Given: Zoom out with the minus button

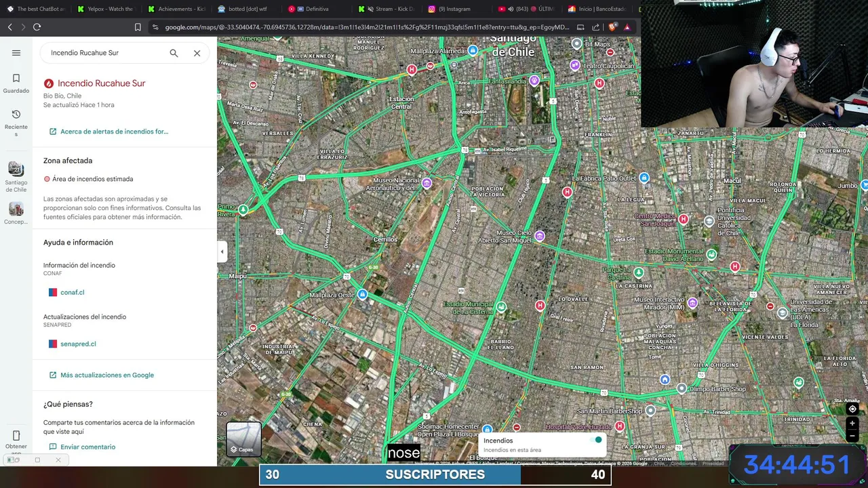Looking at the screenshot, I should tap(852, 437).
